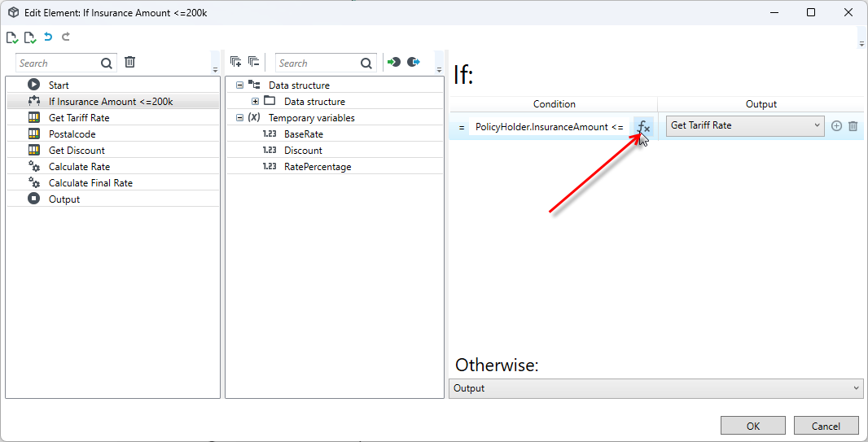Collapse the Temporary variables node
The height and width of the screenshot is (442, 868).
tap(239, 118)
